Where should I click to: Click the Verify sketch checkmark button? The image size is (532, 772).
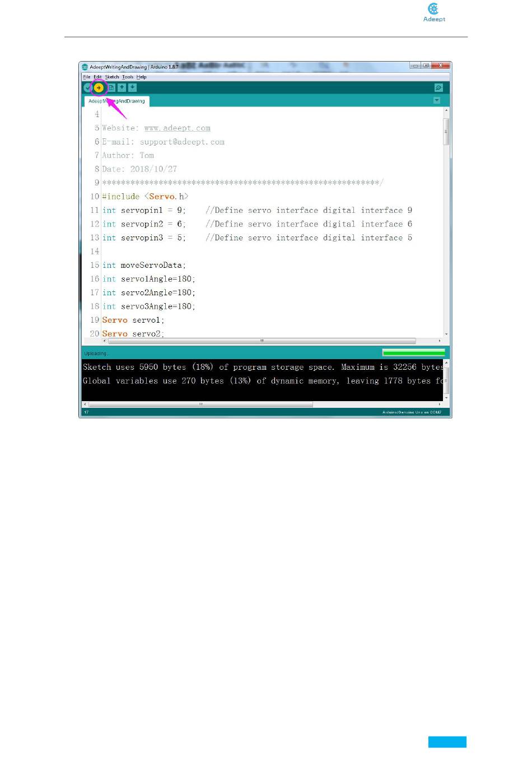(87, 87)
